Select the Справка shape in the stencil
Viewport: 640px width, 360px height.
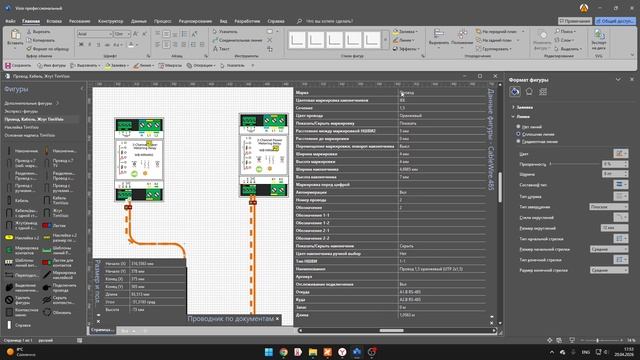pyautogui.click(x=18, y=325)
